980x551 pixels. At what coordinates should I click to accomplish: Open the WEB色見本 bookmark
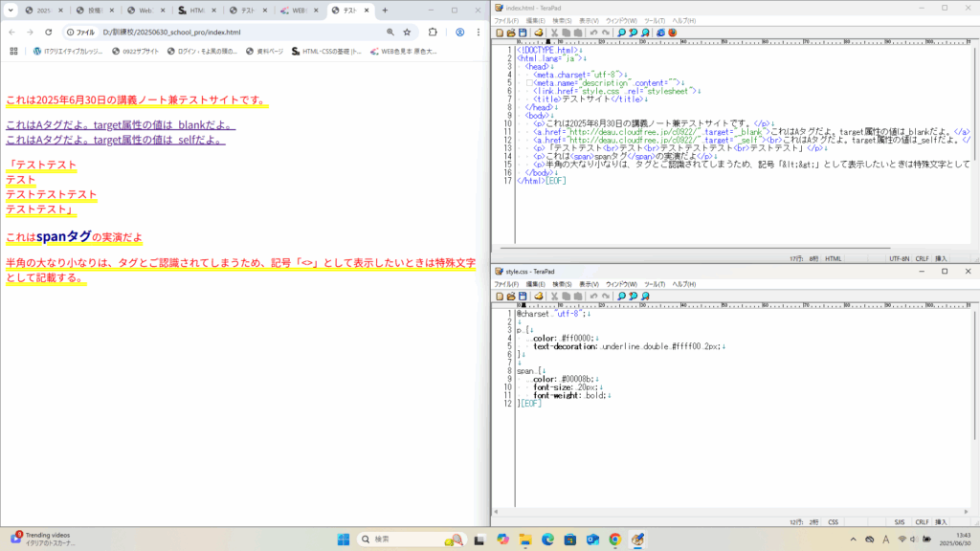(x=403, y=52)
